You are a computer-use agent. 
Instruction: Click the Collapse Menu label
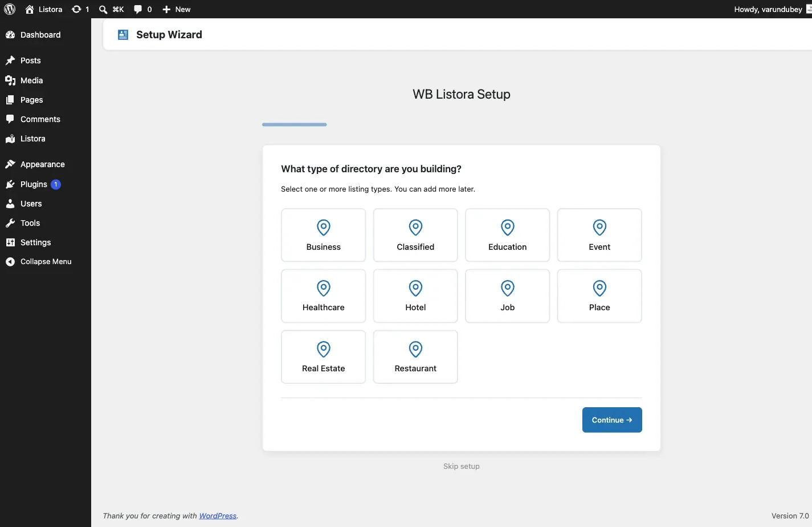[x=46, y=262]
